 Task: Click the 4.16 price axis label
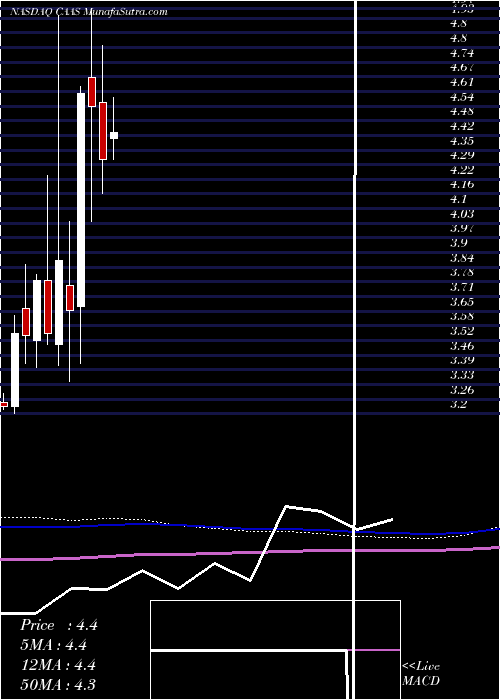462,185
